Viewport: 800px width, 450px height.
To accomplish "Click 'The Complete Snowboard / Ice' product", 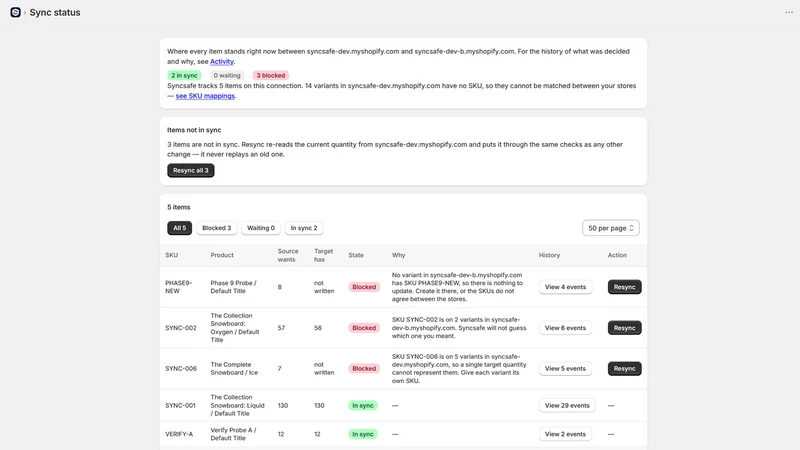I will 234,369.
